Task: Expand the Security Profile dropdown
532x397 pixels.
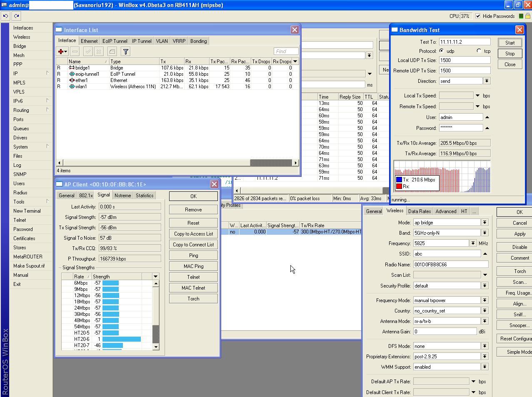Action: 484,286
